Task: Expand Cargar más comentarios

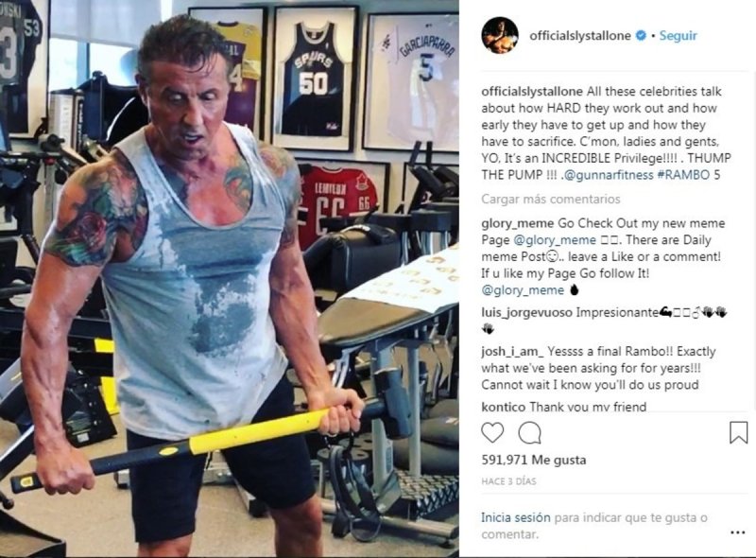Action: coord(551,199)
